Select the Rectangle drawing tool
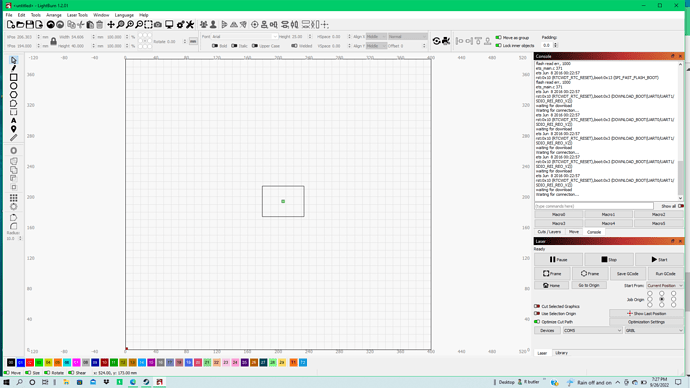The width and height of the screenshot is (690, 388). point(14,77)
